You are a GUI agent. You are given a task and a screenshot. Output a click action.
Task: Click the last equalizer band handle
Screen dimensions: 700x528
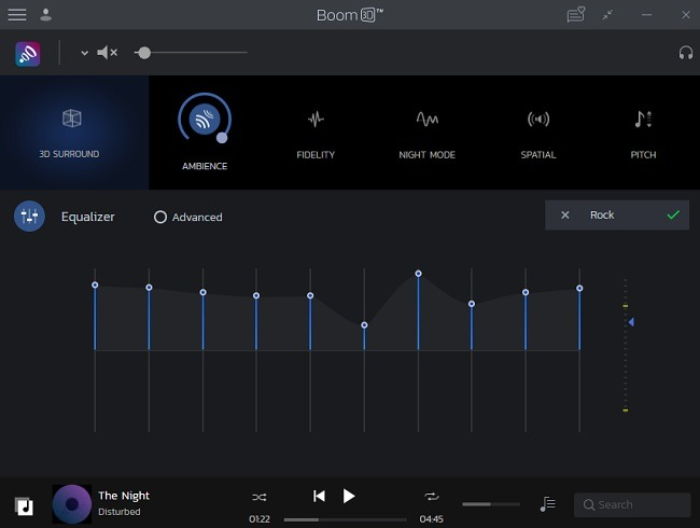(x=579, y=288)
